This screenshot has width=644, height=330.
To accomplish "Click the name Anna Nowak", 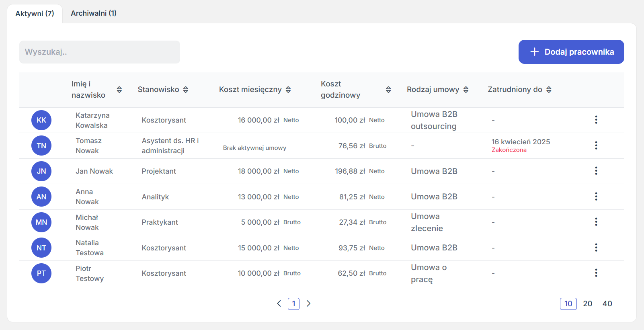I will (87, 197).
